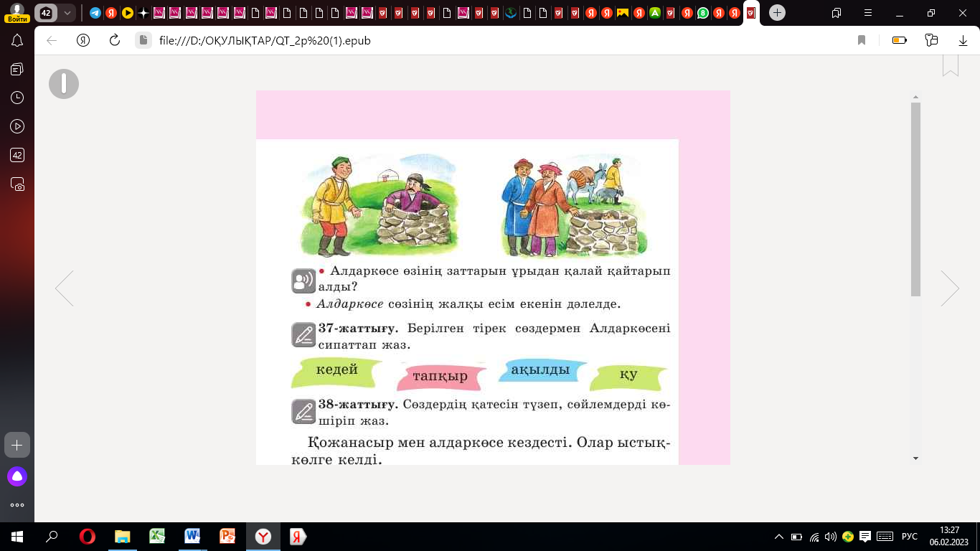This screenshot has height=551, width=980.
Task: Open a new tab with plus button
Action: 777,13
